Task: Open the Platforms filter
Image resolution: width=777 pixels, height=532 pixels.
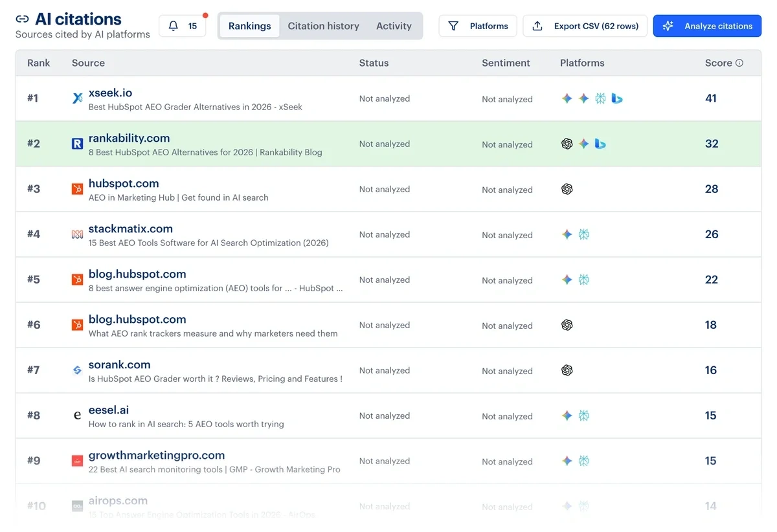Action: [478, 26]
